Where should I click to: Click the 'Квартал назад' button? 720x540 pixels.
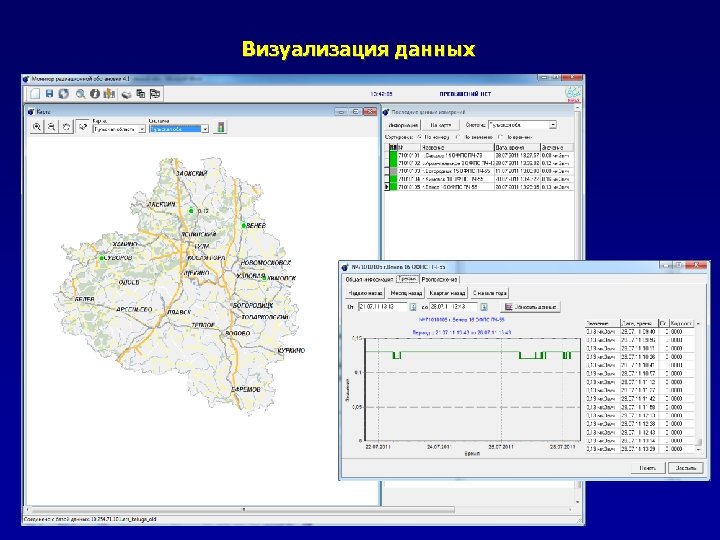point(447,293)
